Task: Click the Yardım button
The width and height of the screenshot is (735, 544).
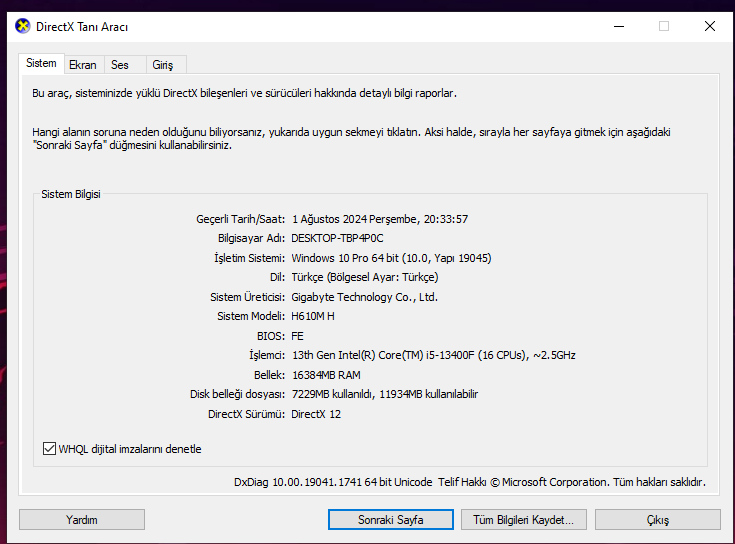Action: (82, 520)
